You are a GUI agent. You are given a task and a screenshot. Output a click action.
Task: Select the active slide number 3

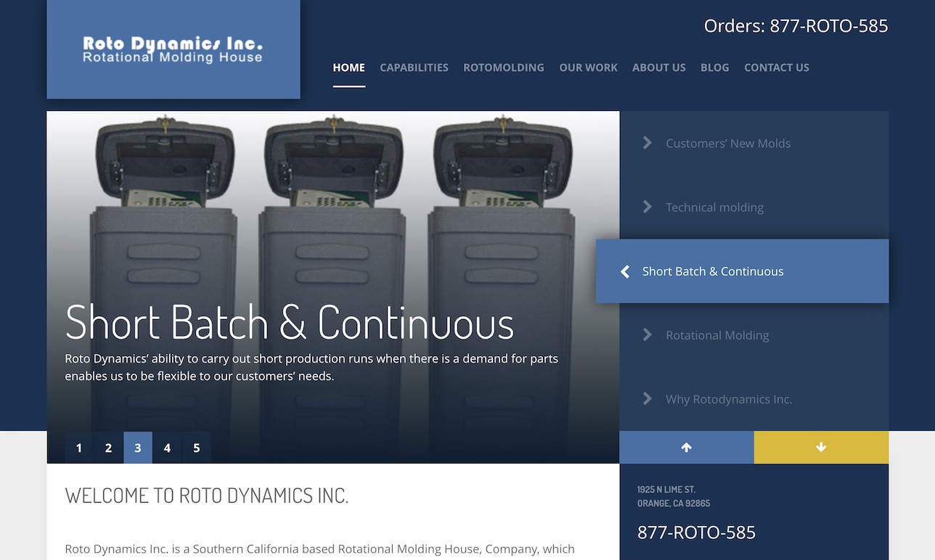point(138,448)
